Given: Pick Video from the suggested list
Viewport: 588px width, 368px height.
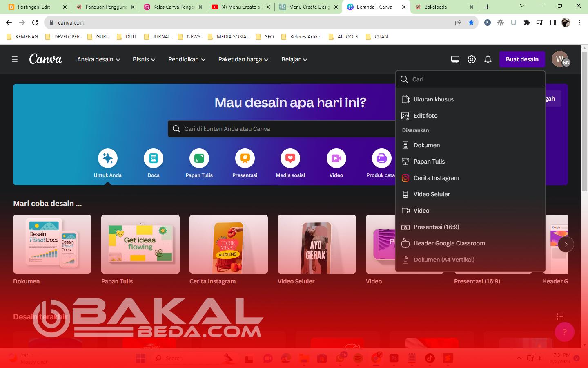Looking at the screenshot, I should [x=470, y=211].
